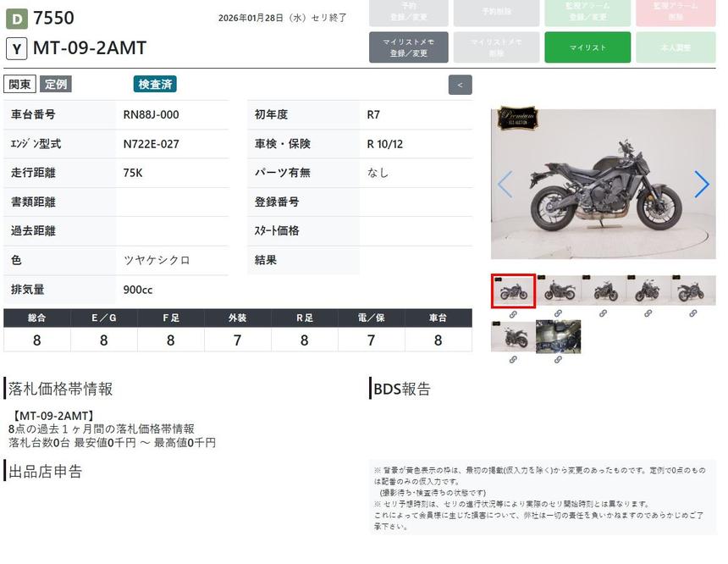
Task: Click link icon under the engine close-up thumbnail
Action: tap(558, 359)
